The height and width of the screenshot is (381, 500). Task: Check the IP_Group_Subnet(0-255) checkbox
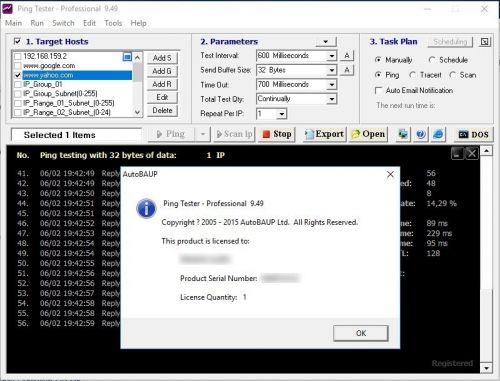(x=18, y=94)
